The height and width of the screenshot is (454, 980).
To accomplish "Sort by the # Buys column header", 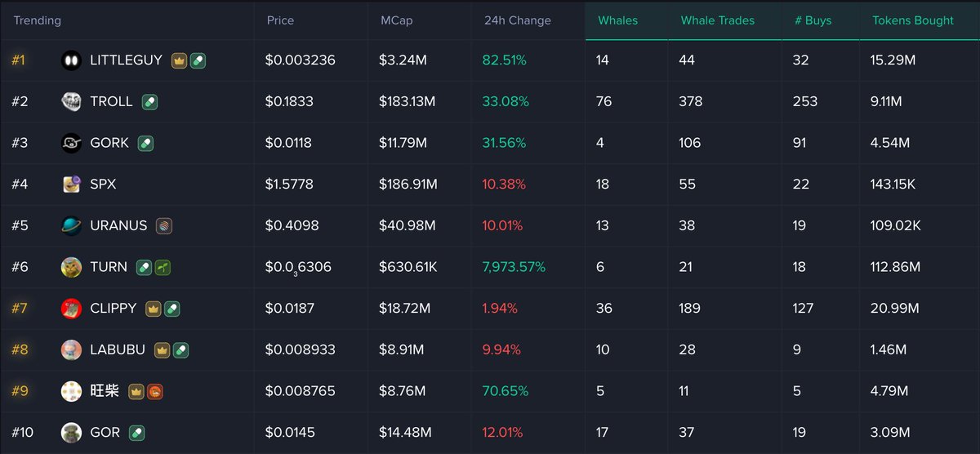I will coord(813,20).
